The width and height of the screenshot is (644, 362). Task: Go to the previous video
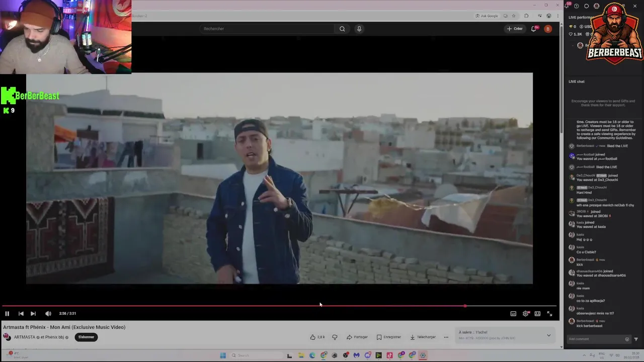21,313
